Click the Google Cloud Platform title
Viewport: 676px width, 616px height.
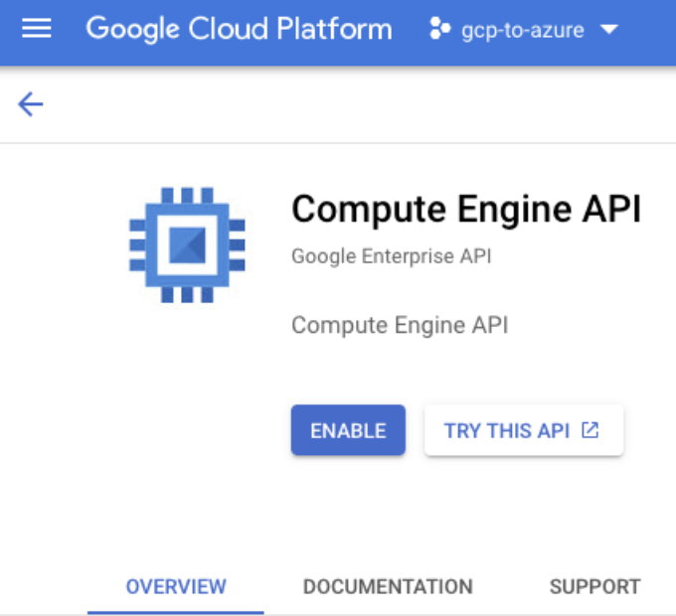tap(239, 29)
